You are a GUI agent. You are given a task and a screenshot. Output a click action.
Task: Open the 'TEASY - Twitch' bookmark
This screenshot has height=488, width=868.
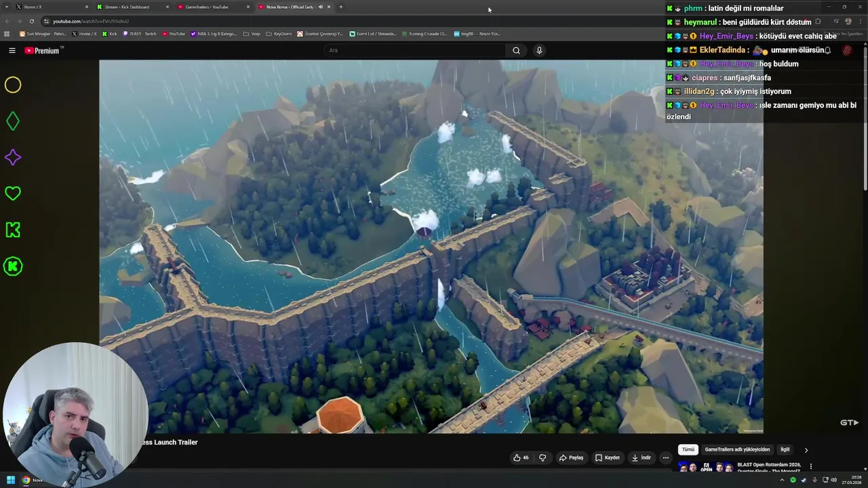[140, 34]
